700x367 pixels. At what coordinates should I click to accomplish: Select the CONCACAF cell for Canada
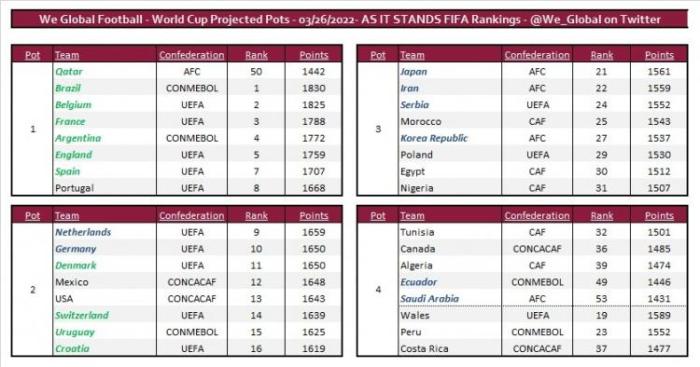537,249
